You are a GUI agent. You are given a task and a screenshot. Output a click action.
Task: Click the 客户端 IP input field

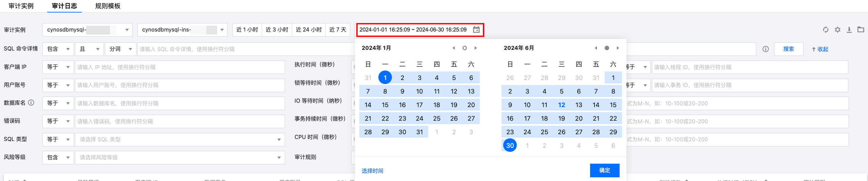point(180,67)
